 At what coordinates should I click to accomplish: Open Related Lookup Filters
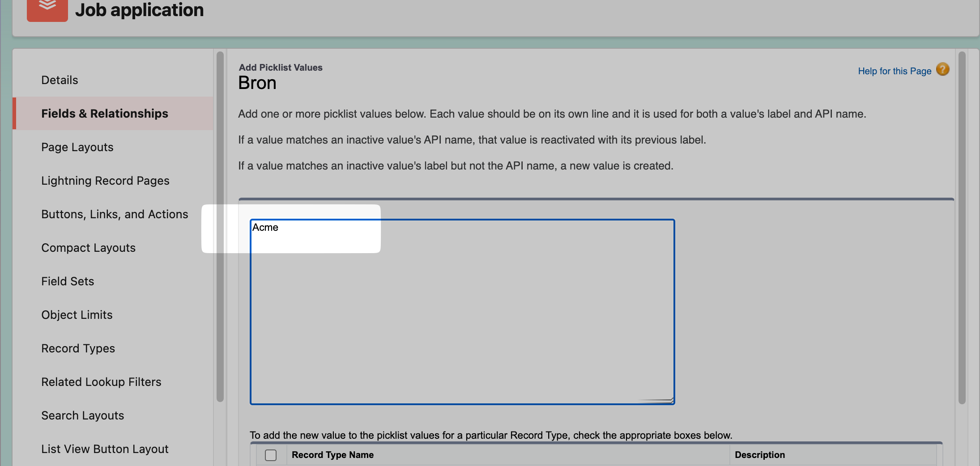tap(101, 382)
